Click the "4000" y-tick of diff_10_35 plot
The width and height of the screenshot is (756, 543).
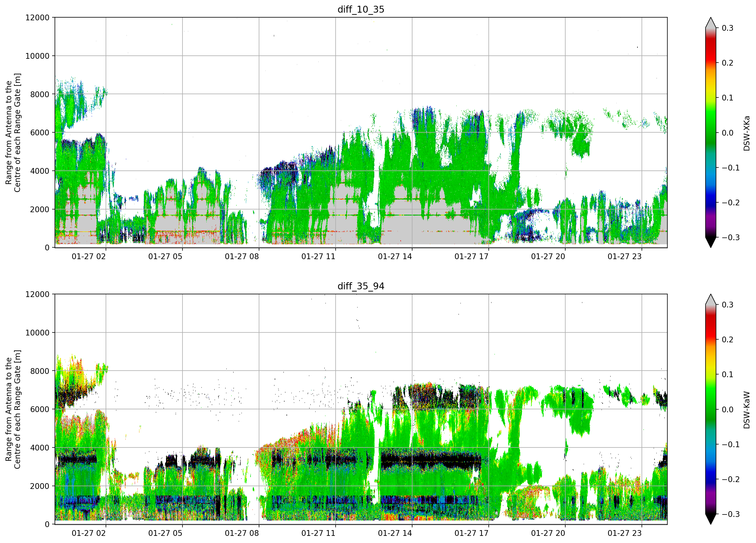pos(40,171)
